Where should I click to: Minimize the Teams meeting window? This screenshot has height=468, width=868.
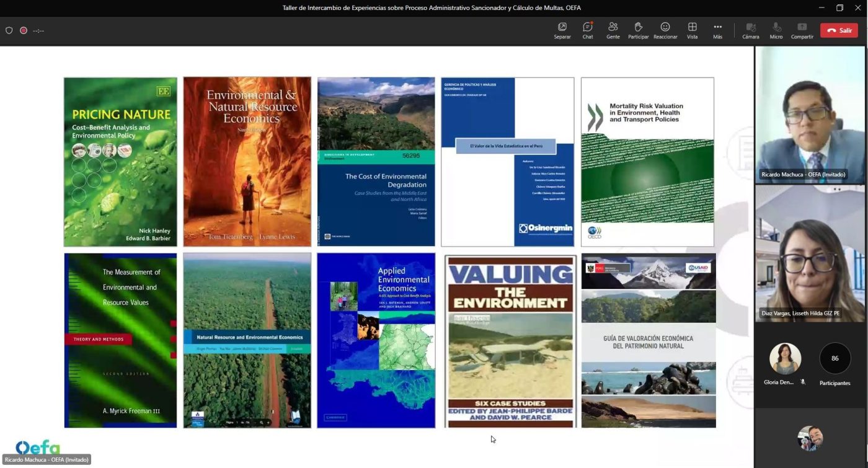coord(821,7)
